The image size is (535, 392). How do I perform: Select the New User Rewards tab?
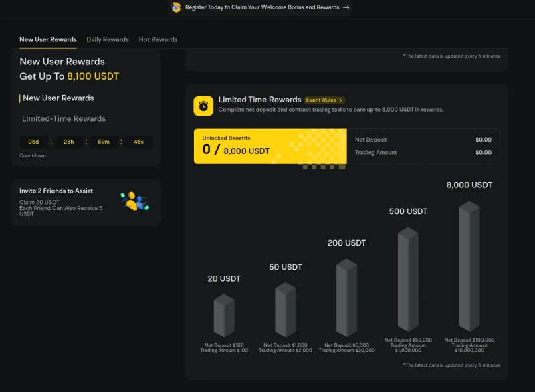pos(48,39)
